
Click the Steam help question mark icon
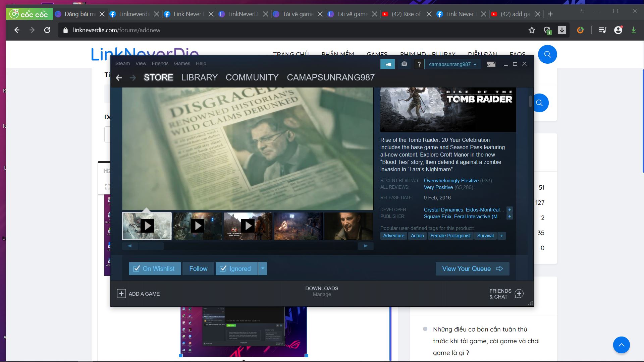pyautogui.click(x=419, y=64)
